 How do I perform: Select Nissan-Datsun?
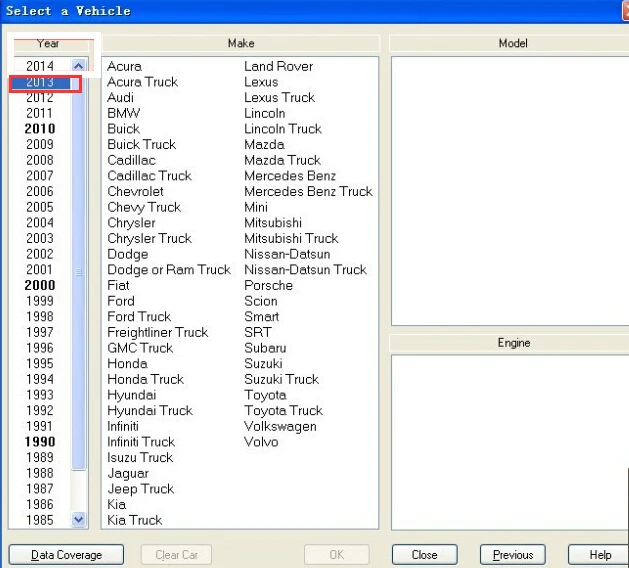[x=287, y=254]
